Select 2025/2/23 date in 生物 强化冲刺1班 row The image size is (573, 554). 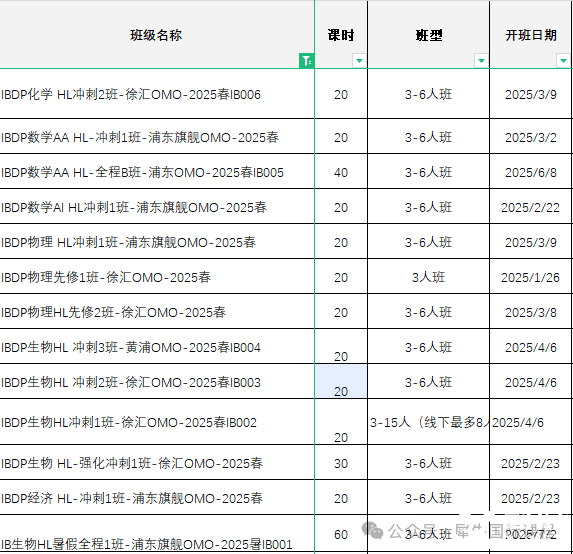[531, 463]
